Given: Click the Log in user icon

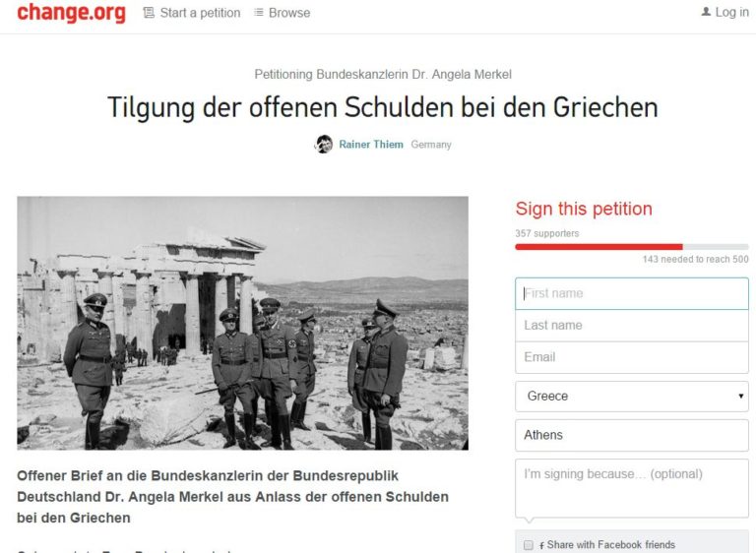Looking at the screenshot, I should [x=706, y=12].
